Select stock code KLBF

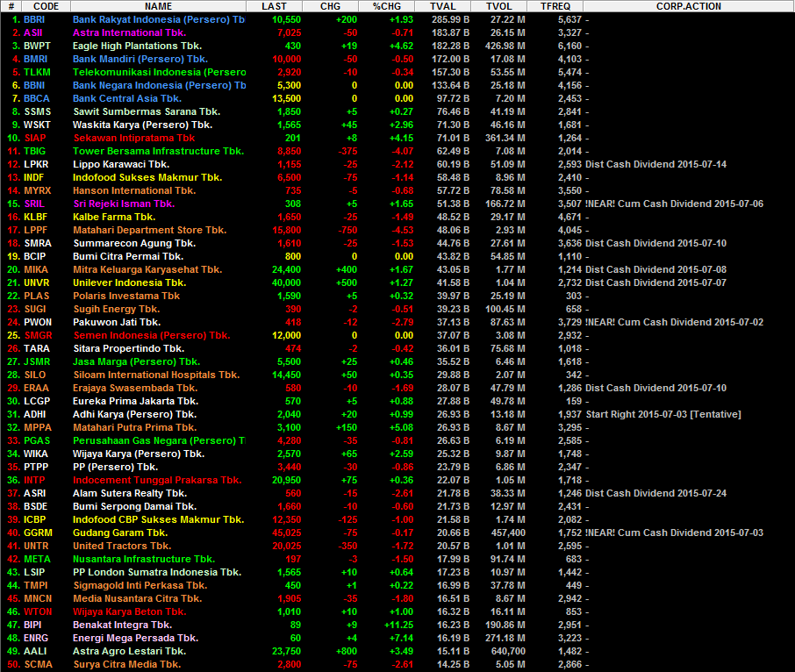(35, 217)
